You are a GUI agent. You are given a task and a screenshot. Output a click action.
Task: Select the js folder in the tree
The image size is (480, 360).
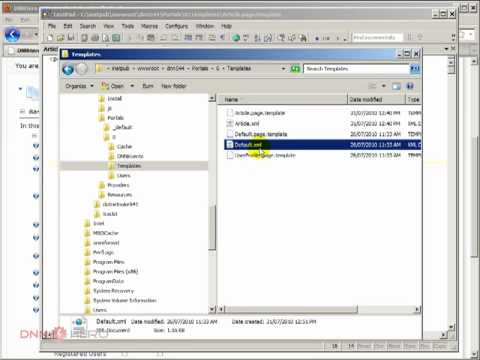(x=105, y=108)
